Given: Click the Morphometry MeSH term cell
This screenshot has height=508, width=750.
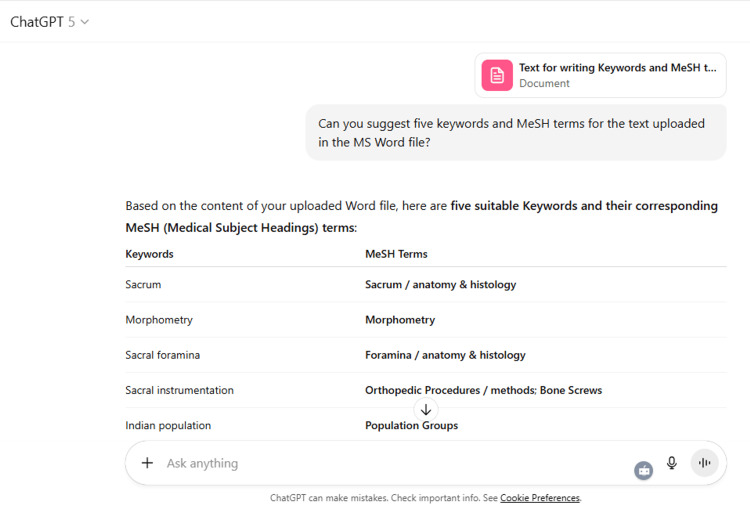Looking at the screenshot, I should [400, 320].
